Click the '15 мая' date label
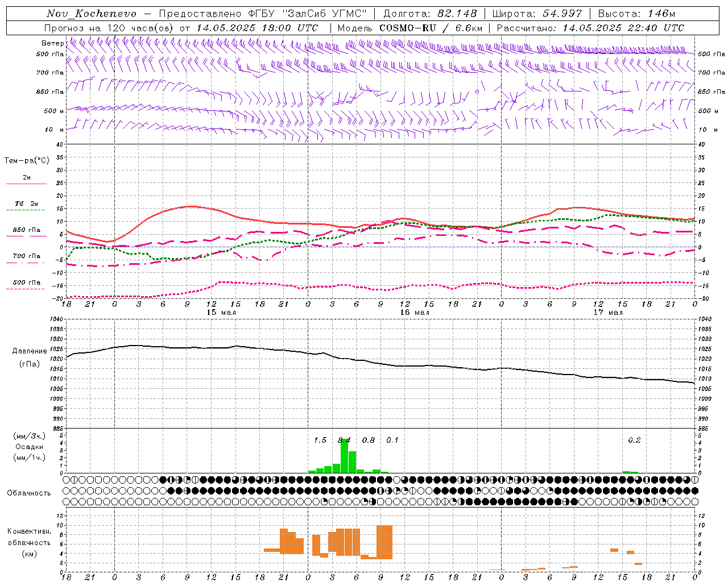Image resolution: width=728 pixels, height=582 pixels. pyautogui.click(x=221, y=313)
